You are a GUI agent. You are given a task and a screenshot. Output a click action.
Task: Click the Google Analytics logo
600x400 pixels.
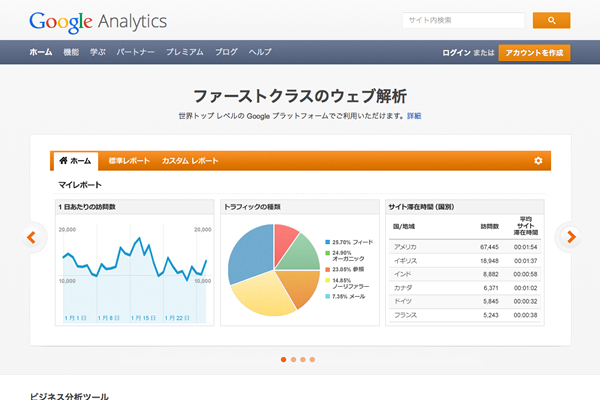[x=98, y=22]
